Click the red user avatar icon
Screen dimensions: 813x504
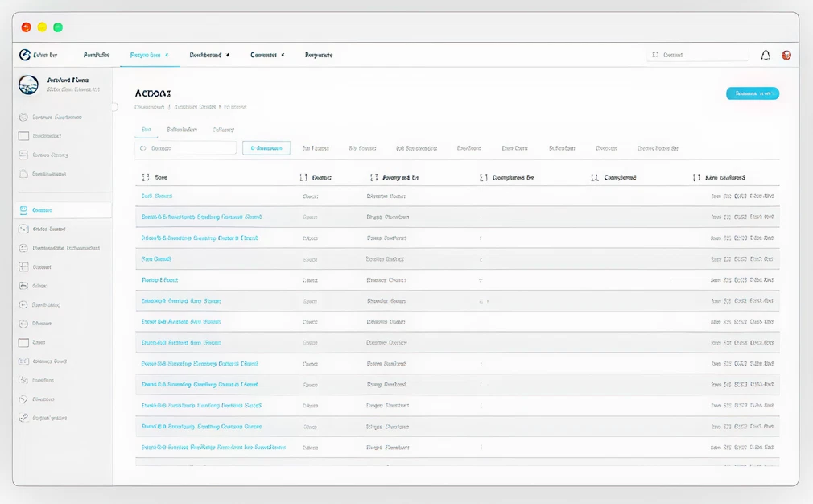click(786, 55)
